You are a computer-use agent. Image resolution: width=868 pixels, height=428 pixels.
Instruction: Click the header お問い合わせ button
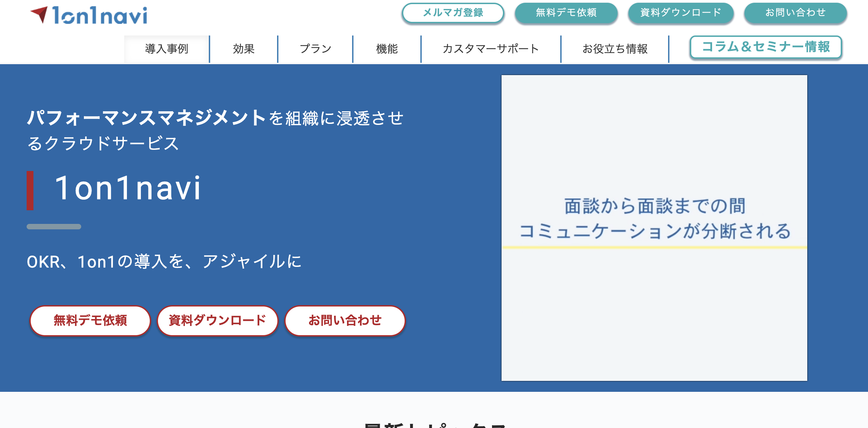[x=795, y=13]
